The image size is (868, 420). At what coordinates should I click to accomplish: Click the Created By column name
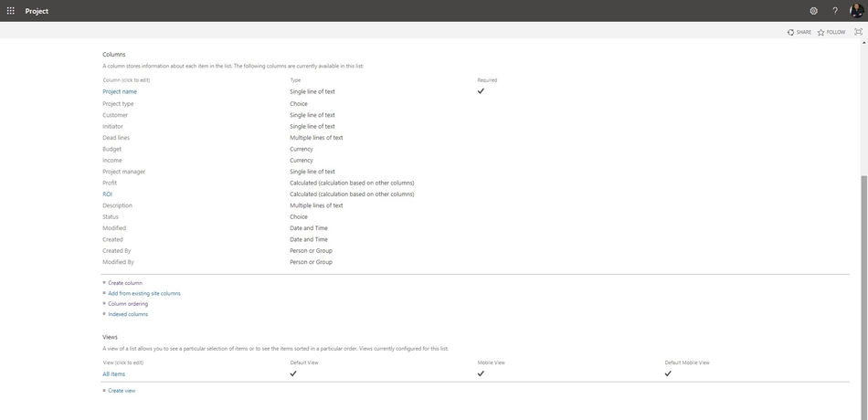[117, 251]
